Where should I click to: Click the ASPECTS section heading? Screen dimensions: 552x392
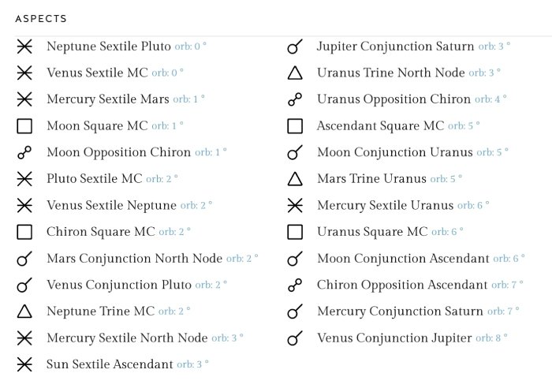tap(41, 18)
